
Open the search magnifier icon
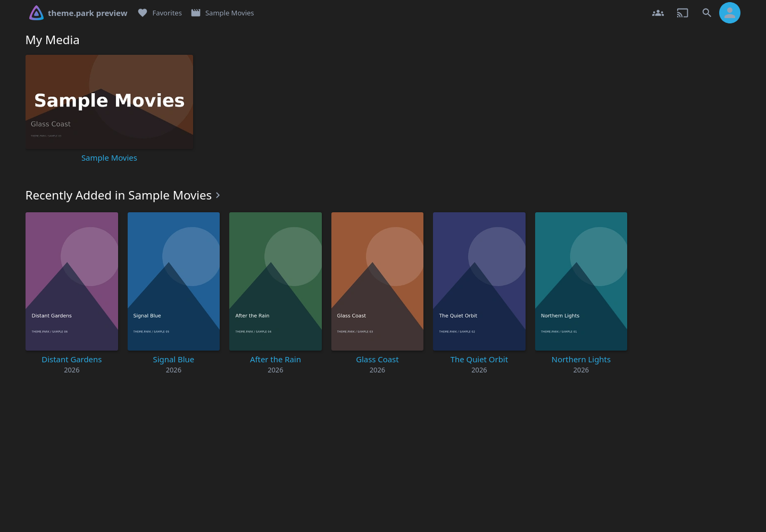(x=706, y=13)
